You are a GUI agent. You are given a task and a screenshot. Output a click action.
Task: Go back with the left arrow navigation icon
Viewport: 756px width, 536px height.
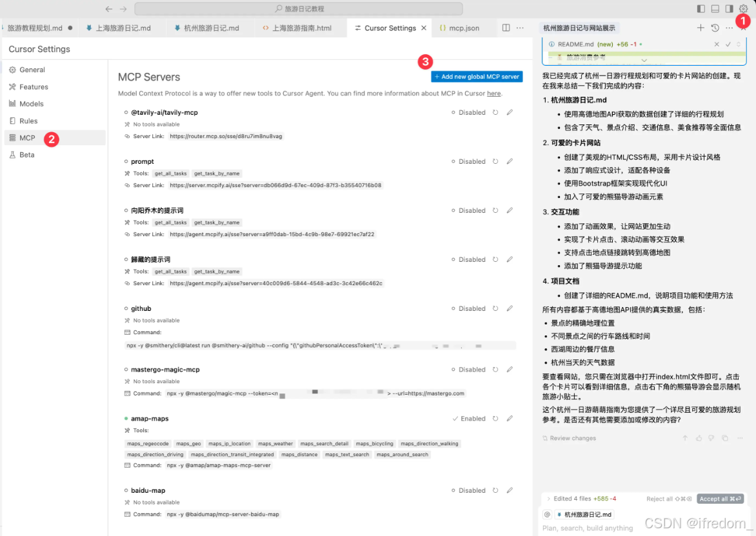(109, 8)
